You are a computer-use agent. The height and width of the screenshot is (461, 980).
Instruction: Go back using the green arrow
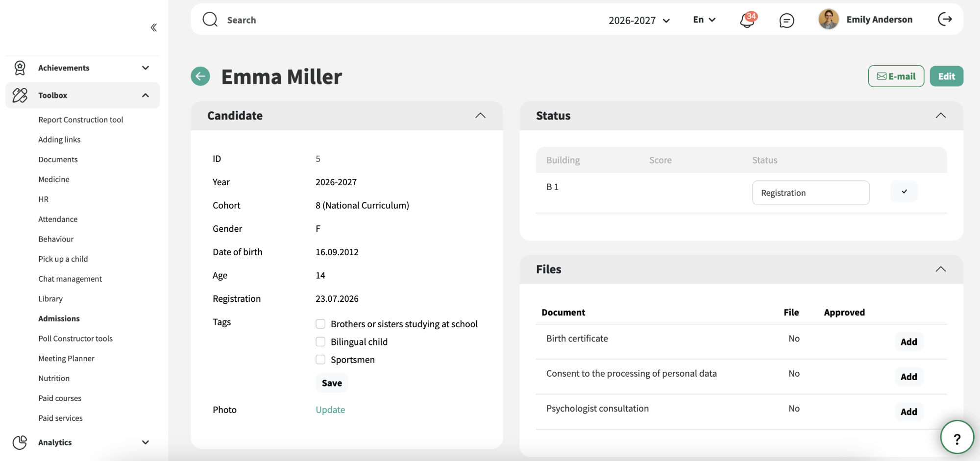(x=200, y=76)
